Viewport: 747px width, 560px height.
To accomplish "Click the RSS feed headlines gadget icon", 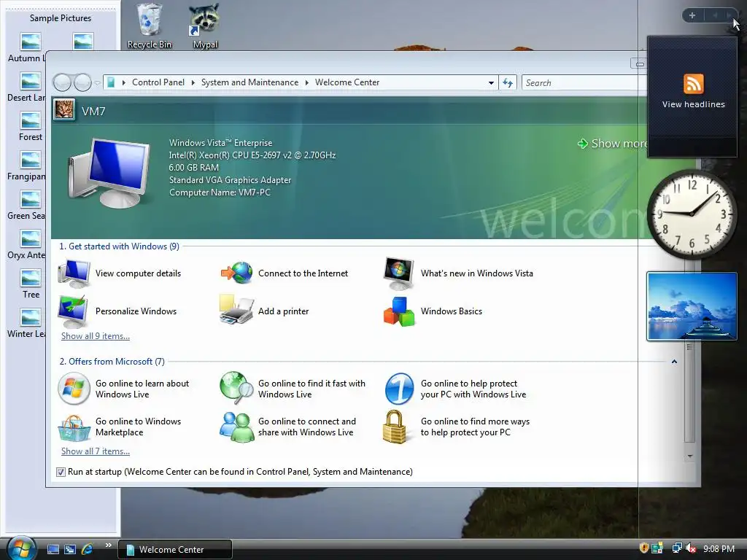I will tap(694, 84).
